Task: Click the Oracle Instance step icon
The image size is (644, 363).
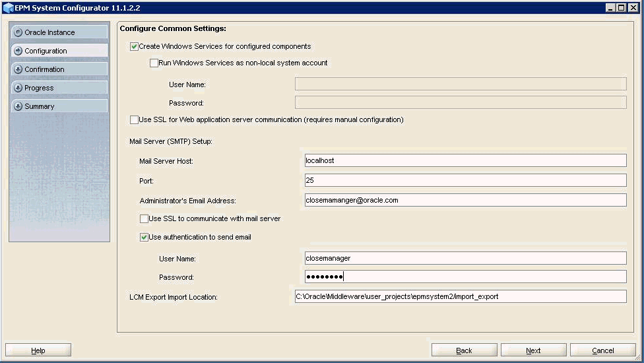Action: pyautogui.click(x=18, y=32)
